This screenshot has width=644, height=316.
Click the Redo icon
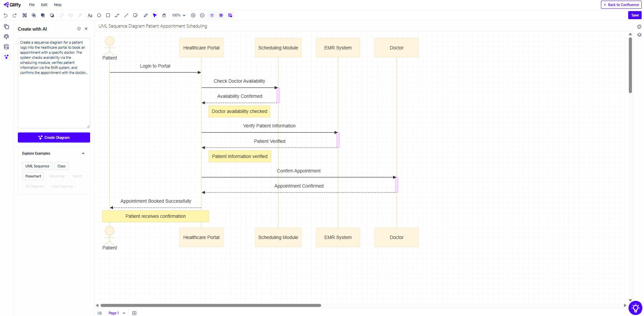pyautogui.click(x=14, y=15)
